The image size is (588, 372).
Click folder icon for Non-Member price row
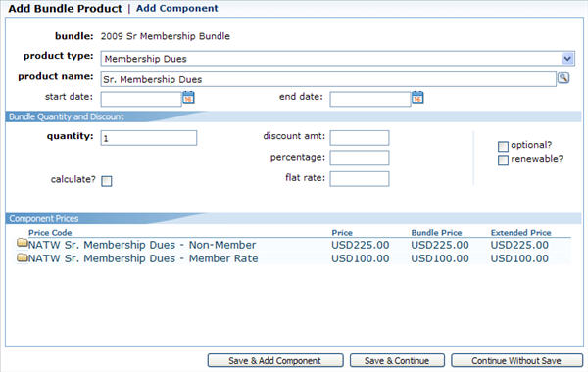coord(23,243)
